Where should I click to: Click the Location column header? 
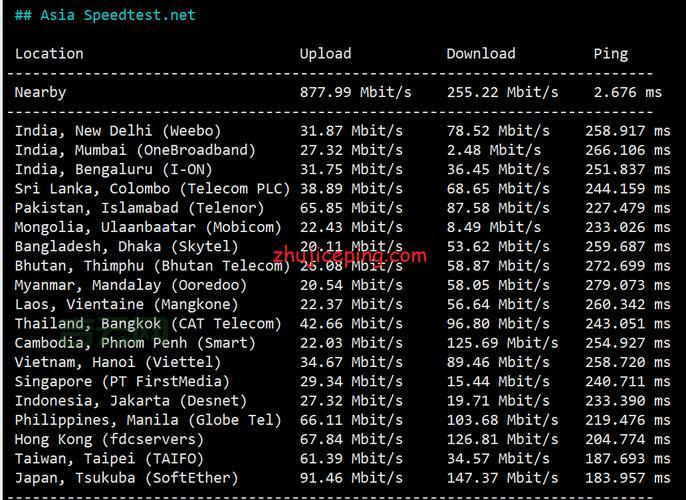[49, 54]
